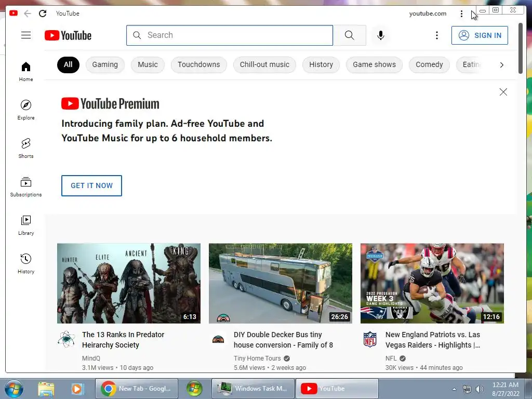
Task: Open the hamburger guide menu
Action: [26, 35]
